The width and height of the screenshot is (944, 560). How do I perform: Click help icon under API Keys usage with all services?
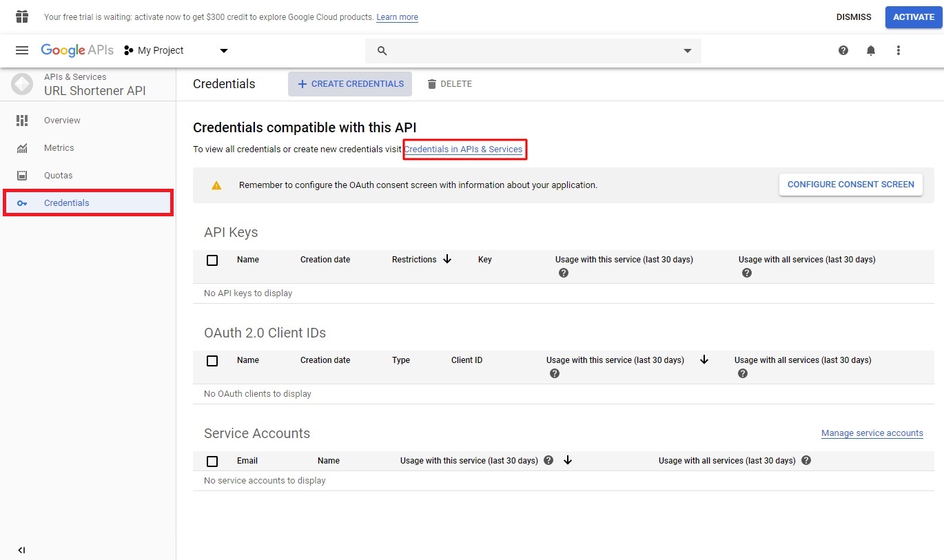(x=747, y=273)
